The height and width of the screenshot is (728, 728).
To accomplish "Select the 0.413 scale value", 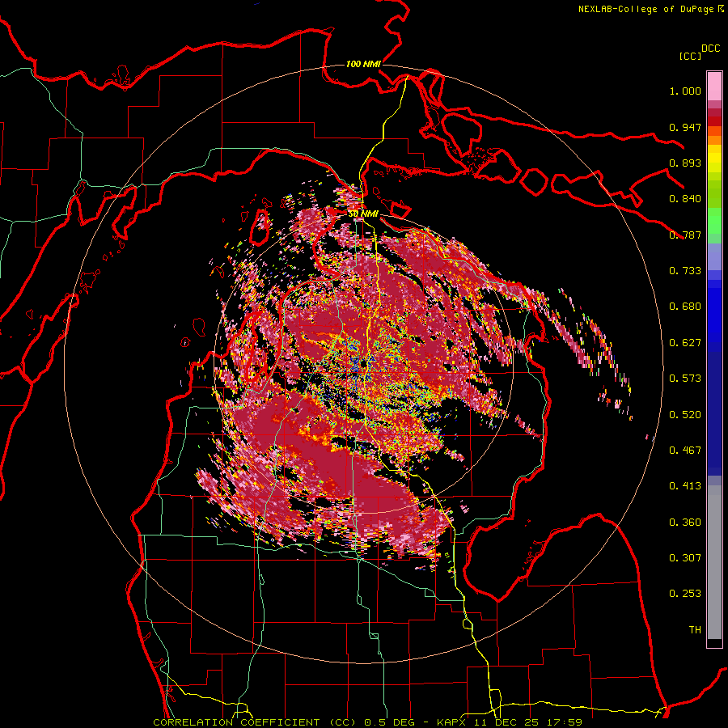I will tap(685, 486).
